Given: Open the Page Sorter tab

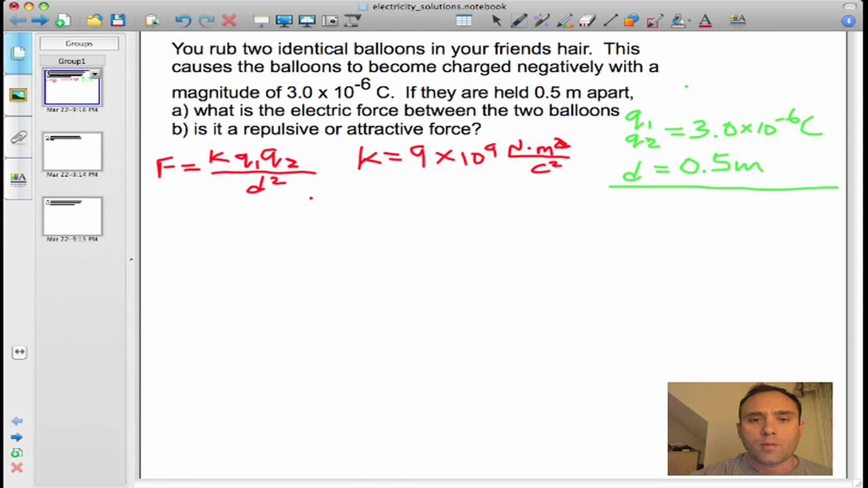Looking at the screenshot, I should point(18,53).
